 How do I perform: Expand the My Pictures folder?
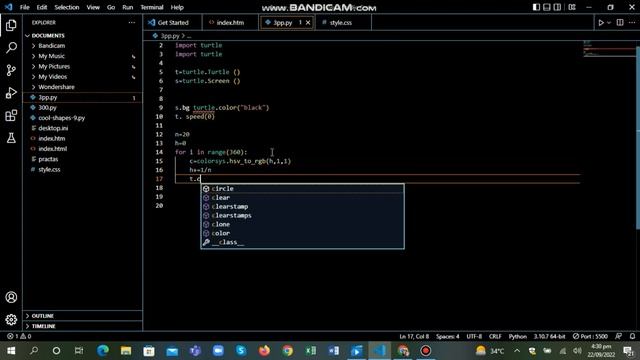pyautogui.click(x=83, y=66)
